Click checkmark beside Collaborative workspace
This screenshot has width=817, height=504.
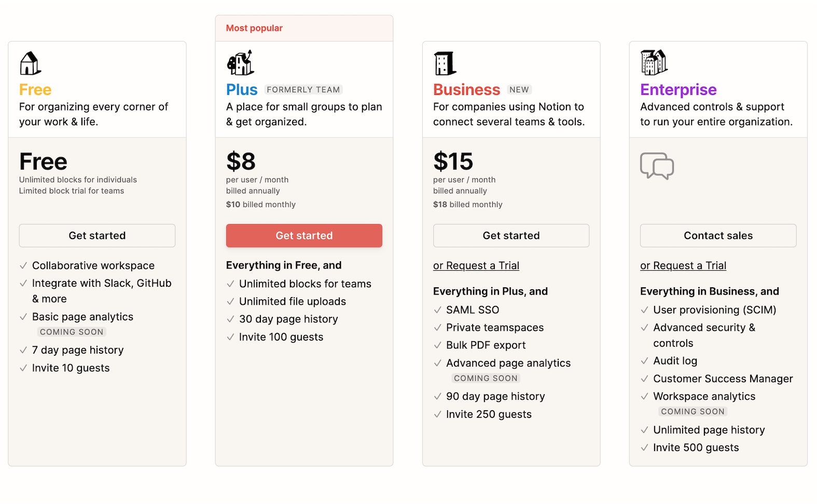click(23, 266)
